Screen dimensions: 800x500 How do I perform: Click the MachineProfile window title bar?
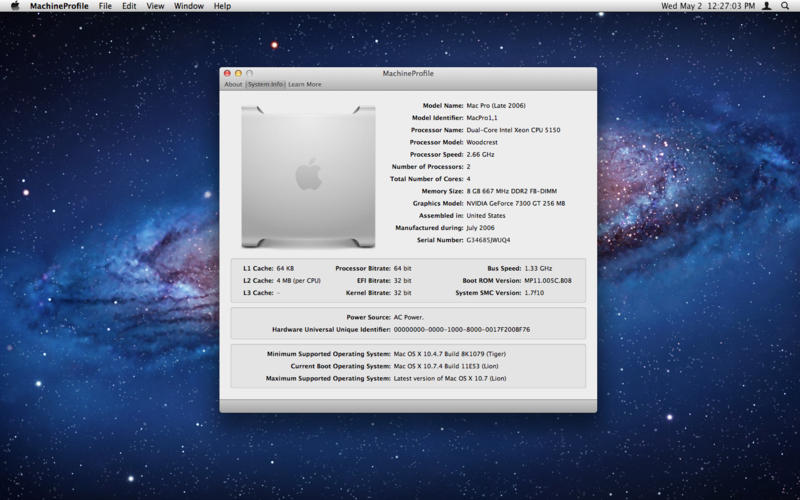pos(407,73)
